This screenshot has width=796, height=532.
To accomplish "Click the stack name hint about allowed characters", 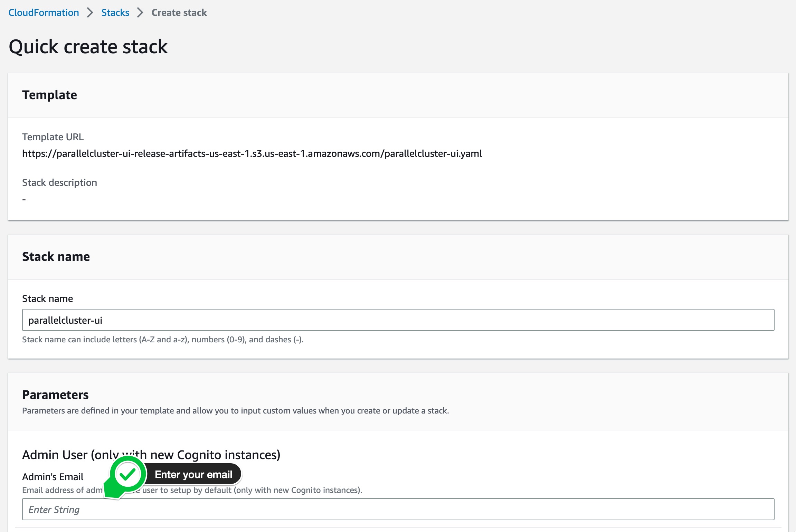I will pyautogui.click(x=163, y=340).
